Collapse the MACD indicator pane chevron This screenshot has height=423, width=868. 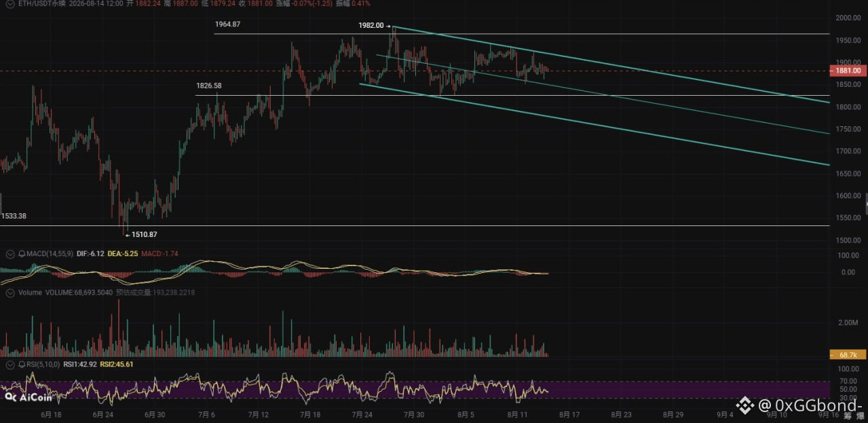[10, 254]
